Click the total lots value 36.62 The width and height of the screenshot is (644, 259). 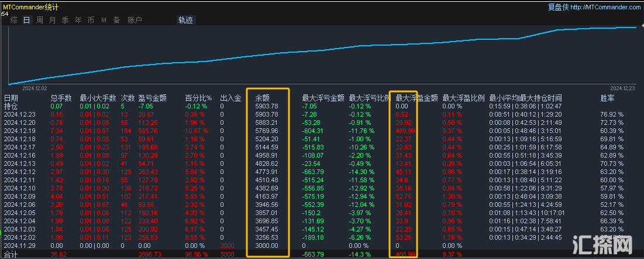58,255
